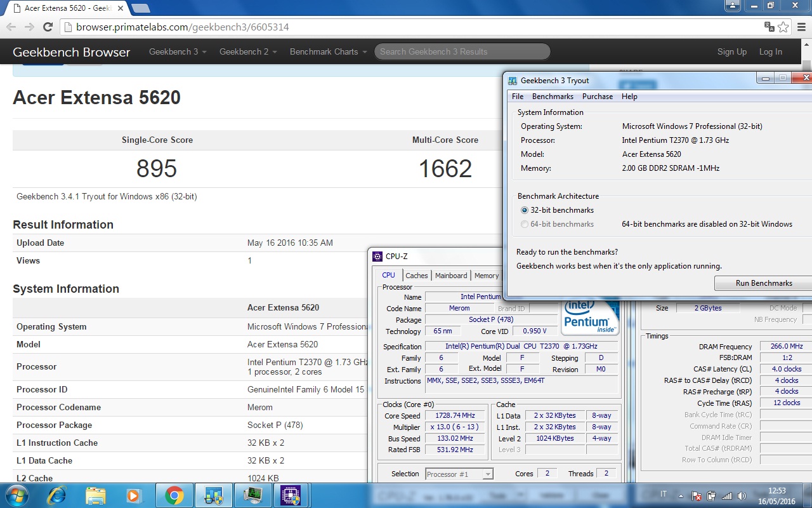
Task: Focus the Search Geekbench 3 Results field
Action: (x=462, y=51)
